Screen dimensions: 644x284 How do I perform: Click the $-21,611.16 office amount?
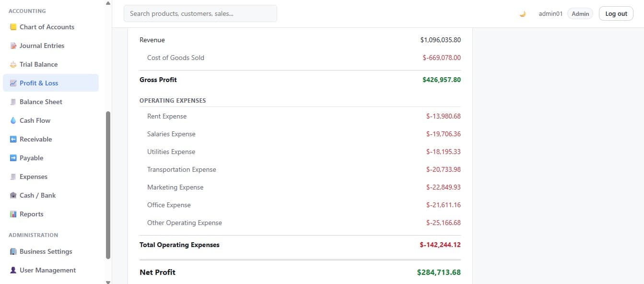[x=444, y=205]
